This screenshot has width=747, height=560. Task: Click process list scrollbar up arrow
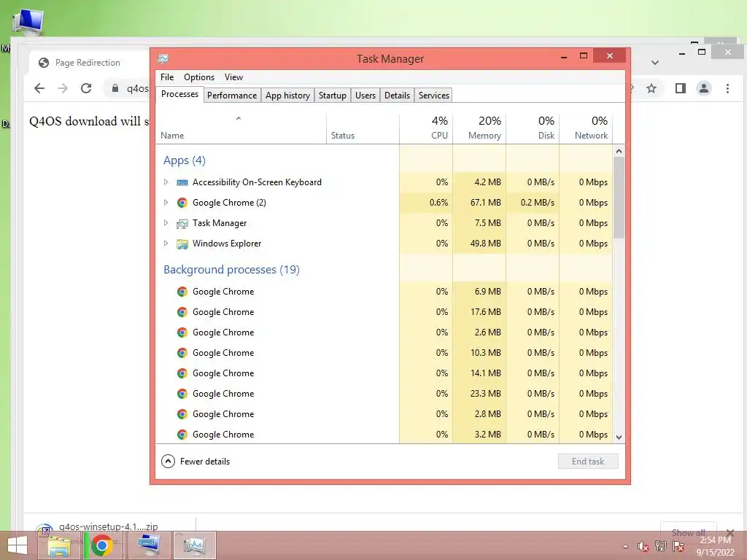tap(619, 151)
